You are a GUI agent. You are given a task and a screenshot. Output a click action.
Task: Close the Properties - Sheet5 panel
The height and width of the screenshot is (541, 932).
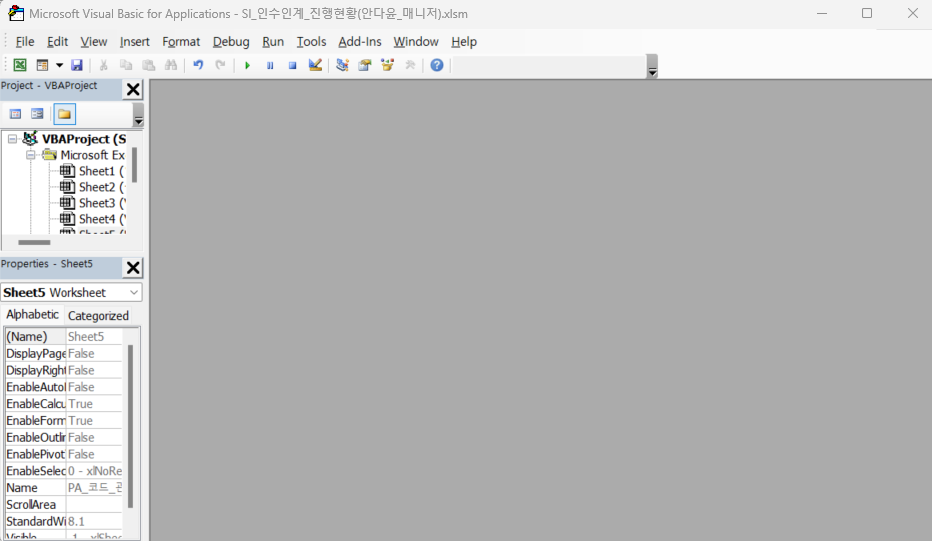pyautogui.click(x=133, y=268)
